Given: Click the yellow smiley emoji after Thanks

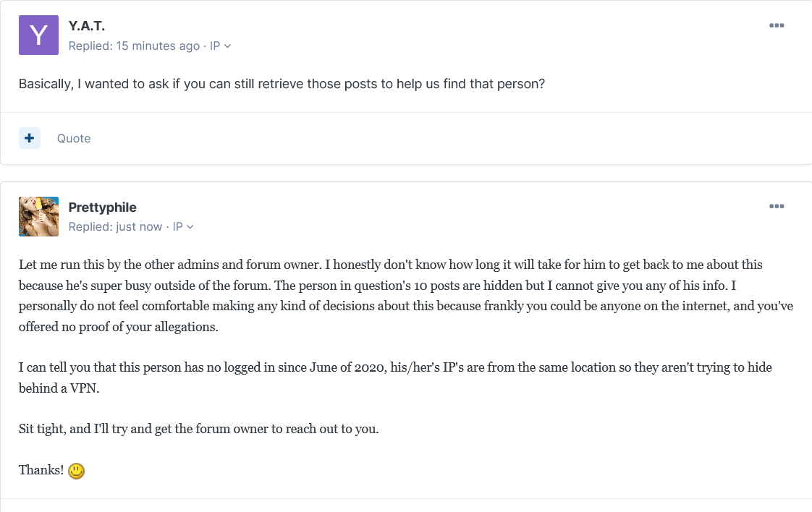Looking at the screenshot, I should [x=76, y=471].
